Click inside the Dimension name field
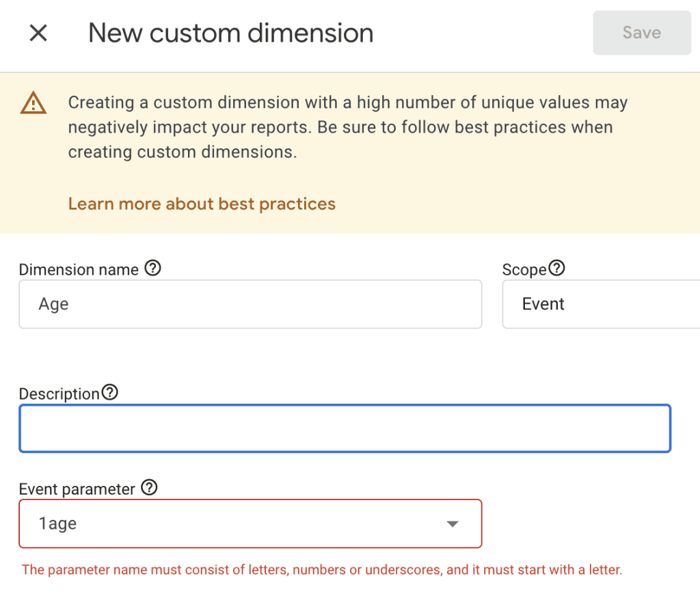Screen dimensions: 700x591 click(x=250, y=304)
